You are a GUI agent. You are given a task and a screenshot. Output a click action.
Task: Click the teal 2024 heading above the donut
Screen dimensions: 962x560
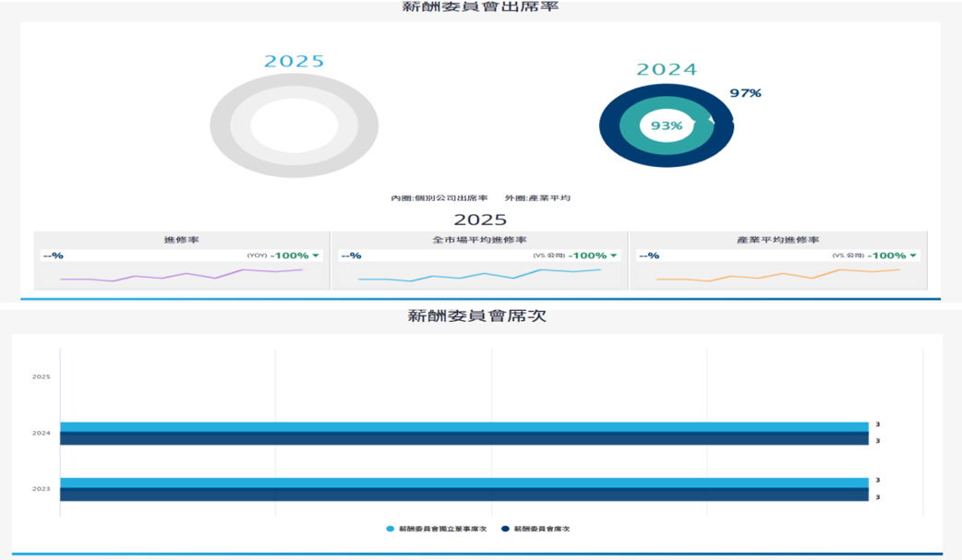pyautogui.click(x=667, y=69)
